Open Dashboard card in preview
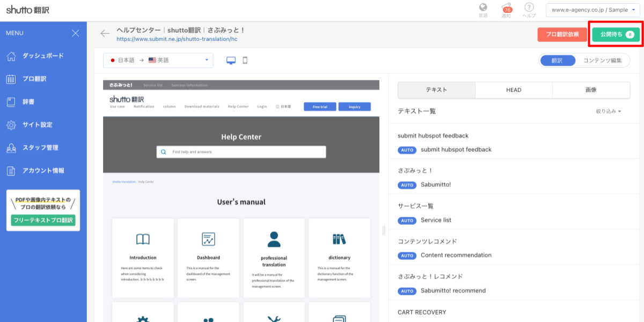The width and height of the screenshot is (644, 322). (x=208, y=258)
